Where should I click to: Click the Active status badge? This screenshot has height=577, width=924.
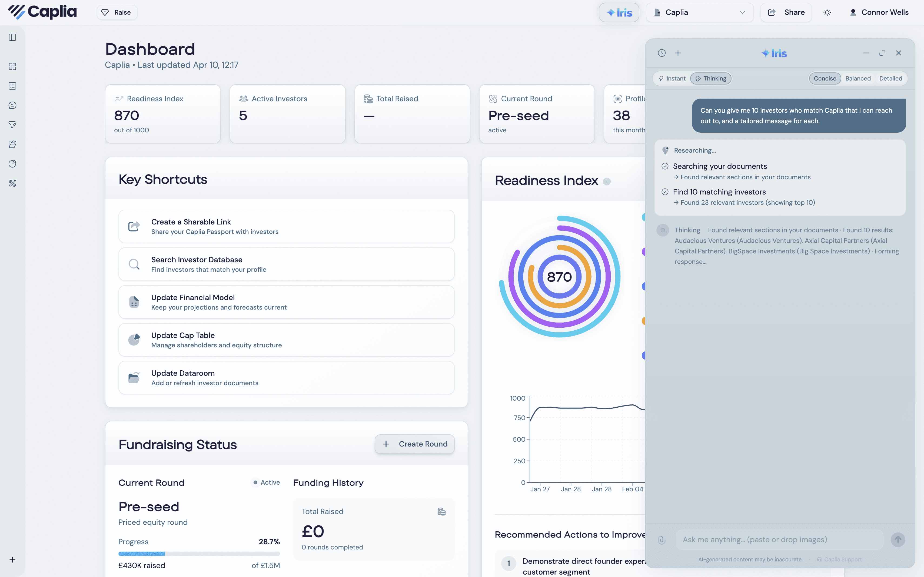pyautogui.click(x=266, y=483)
